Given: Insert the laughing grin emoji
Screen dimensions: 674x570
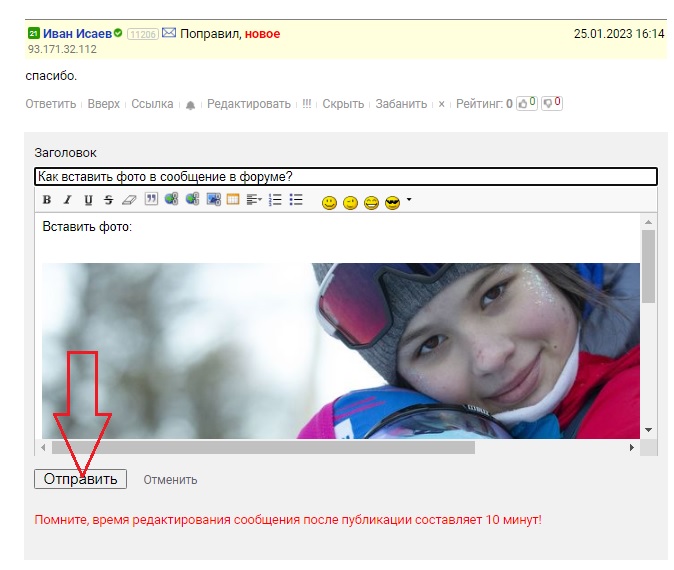Looking at the screenshot, I should (371, 202).
